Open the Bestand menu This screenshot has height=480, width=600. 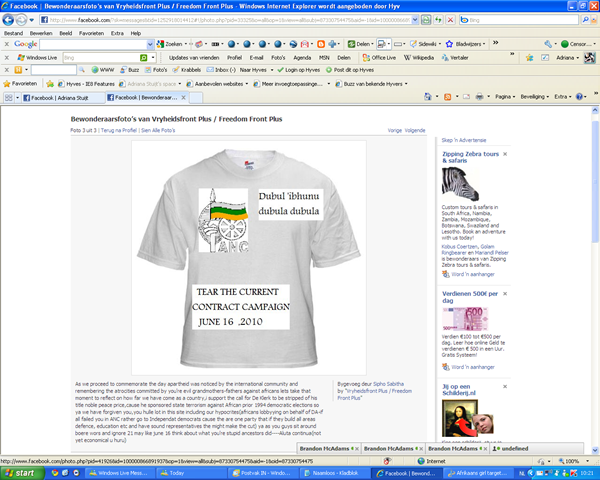point(13,33)
